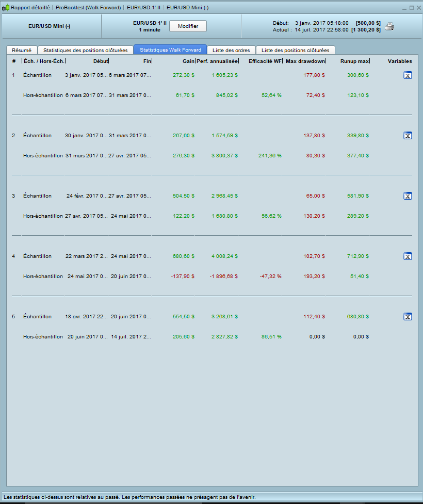Click runup max 712,90 $
The width and height of the screenshot is (423, 504).
[358, 256]
